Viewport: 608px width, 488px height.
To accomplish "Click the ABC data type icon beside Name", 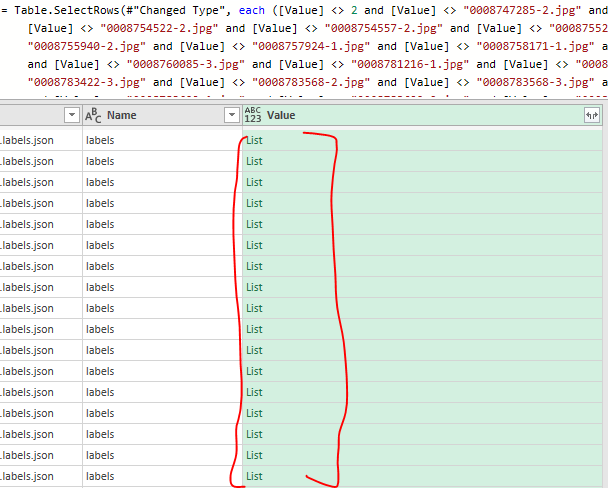I will [93, 116].
